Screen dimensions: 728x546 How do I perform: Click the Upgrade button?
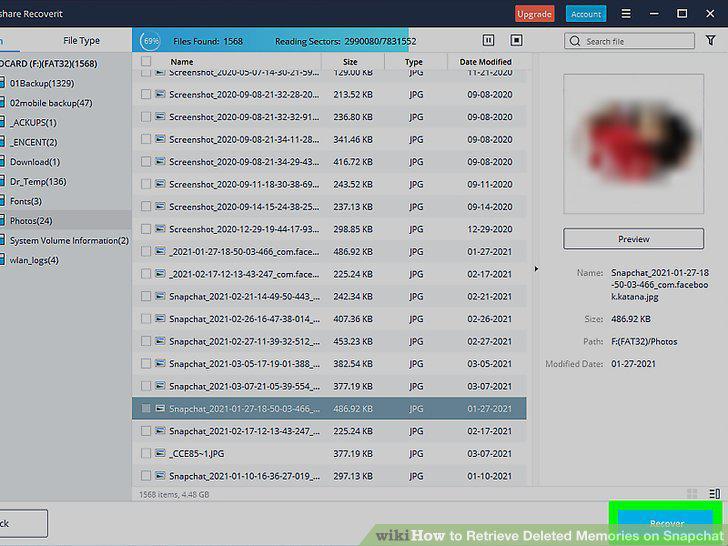point(534,14)
